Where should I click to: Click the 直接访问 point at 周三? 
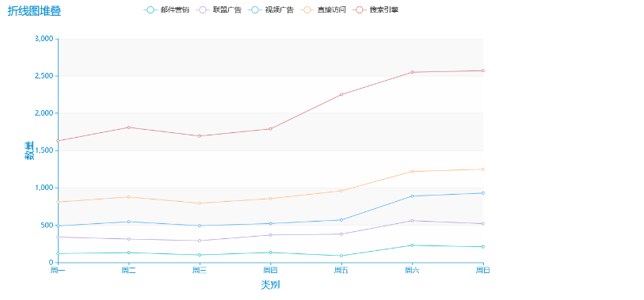200,203
